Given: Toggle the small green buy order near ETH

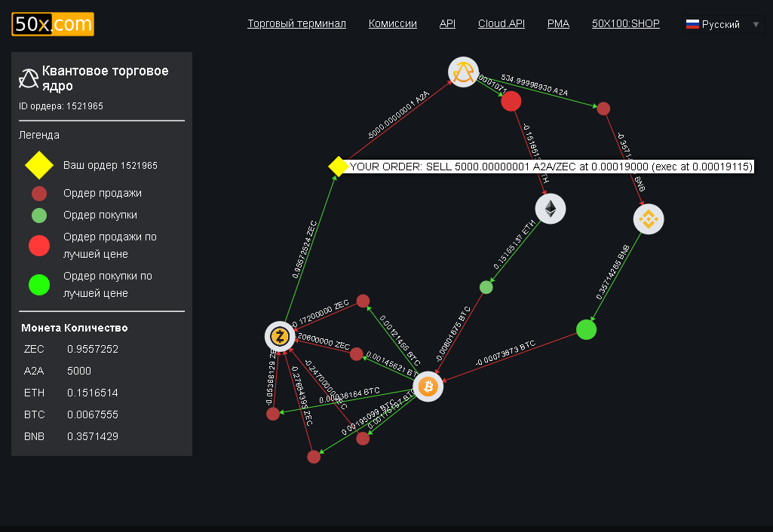Looking at the screenshot, I should tap(486, 286).
